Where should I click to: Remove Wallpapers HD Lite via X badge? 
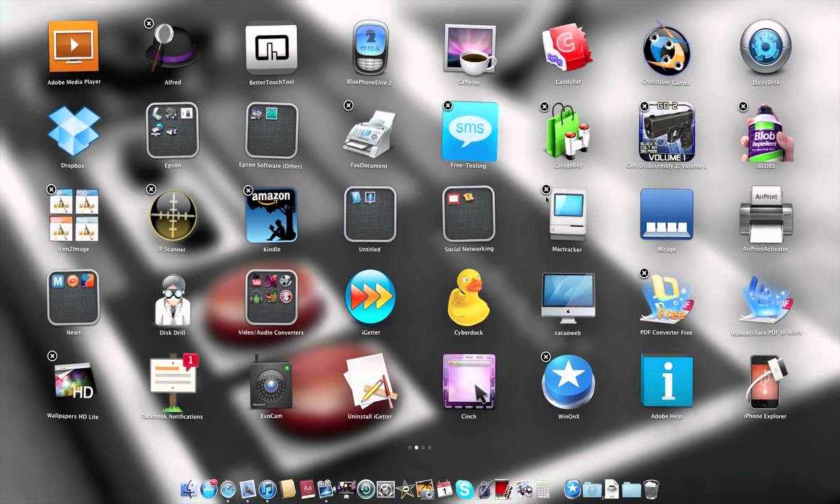[x=52, y=356]
